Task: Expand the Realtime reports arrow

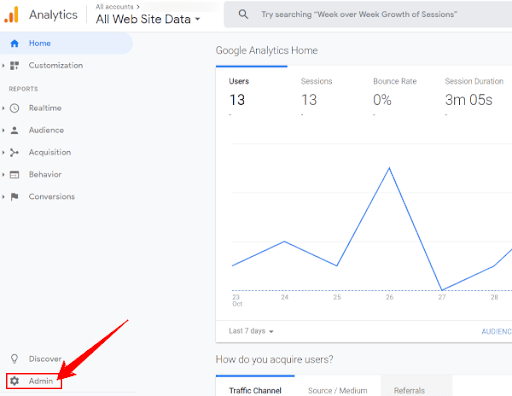Action: click(3, 108)
